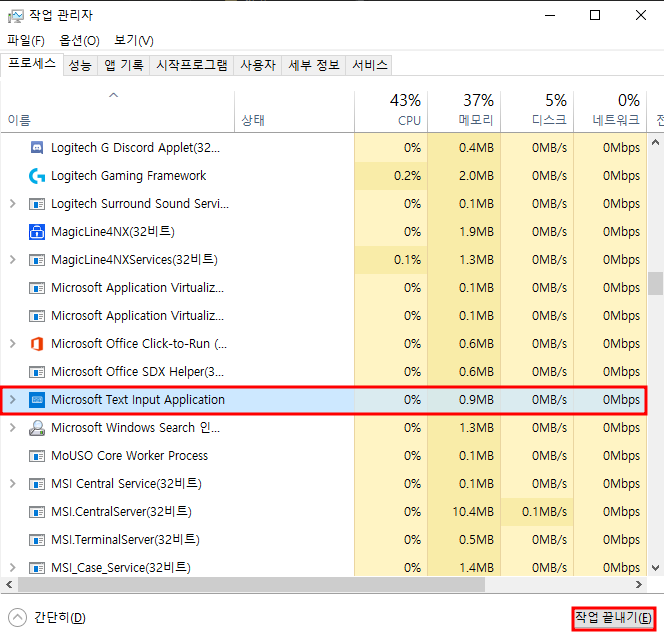The height and width of the screenshot is (642, 664).
Task: Click the MagicLine4NX(32비트) lock icon
Action: [37, 232]
